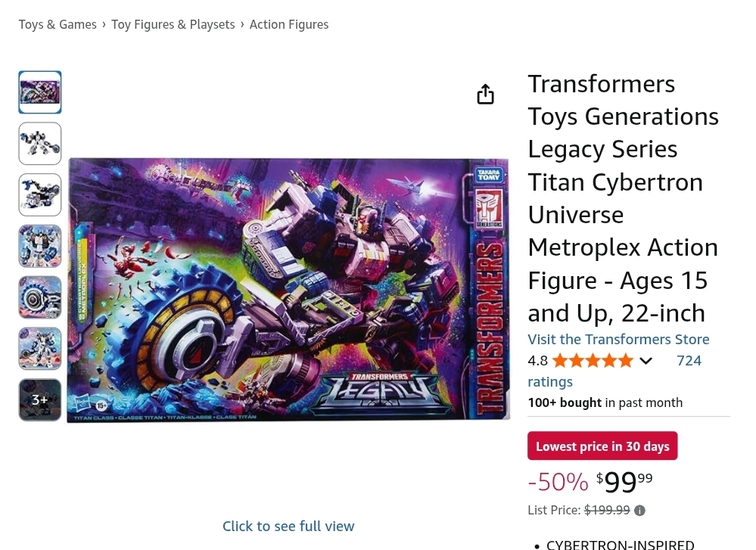The height and width of the screenshot is (550, 756).
Task: Go to Toy Figures & Playsets category
Action: click(173, 24)
